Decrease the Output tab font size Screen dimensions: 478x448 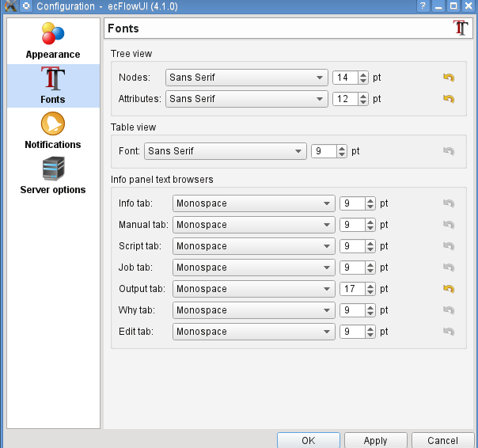pos(370,292)
